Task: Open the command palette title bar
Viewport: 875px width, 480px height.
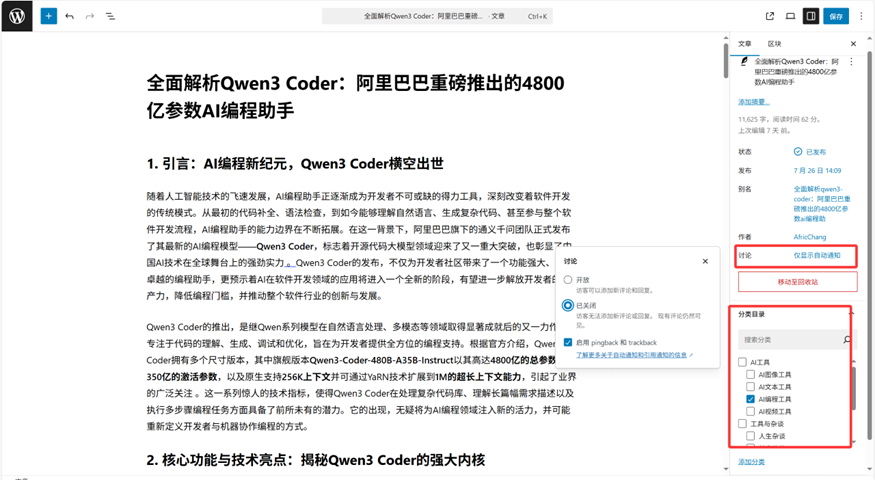Action: click(437, 16)
